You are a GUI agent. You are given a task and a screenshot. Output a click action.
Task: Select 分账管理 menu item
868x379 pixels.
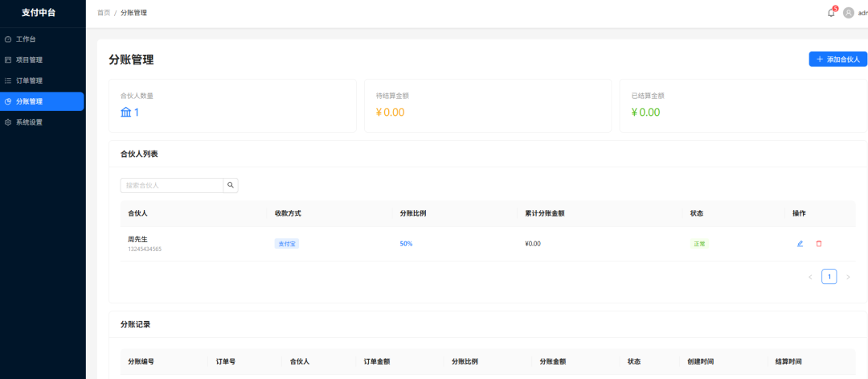[x=42, y=101]
